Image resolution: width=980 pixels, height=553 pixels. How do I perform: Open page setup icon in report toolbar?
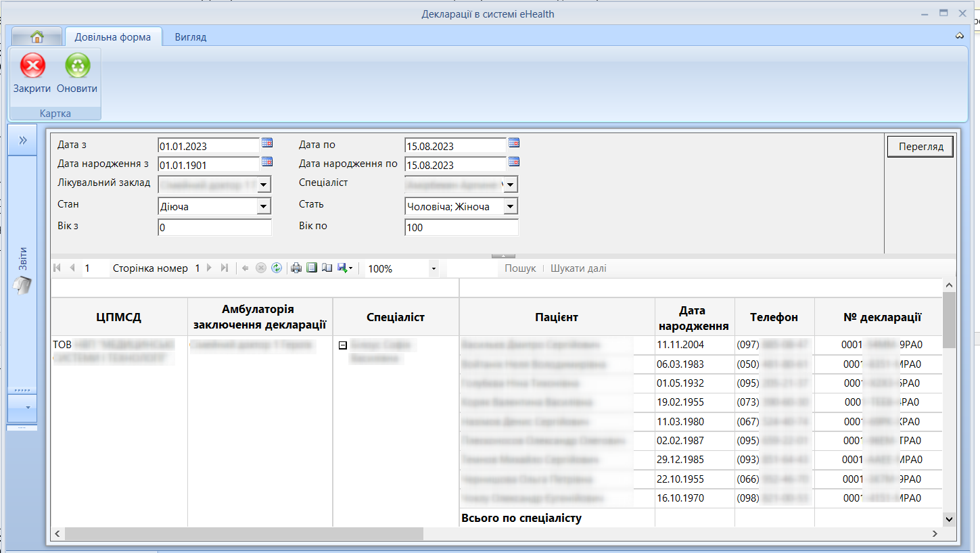pyautogui.click(x=327, y=268)
